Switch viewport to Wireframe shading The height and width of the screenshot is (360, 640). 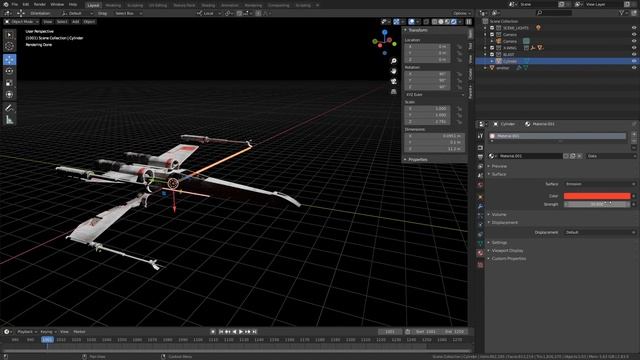[x=435, y=22]
